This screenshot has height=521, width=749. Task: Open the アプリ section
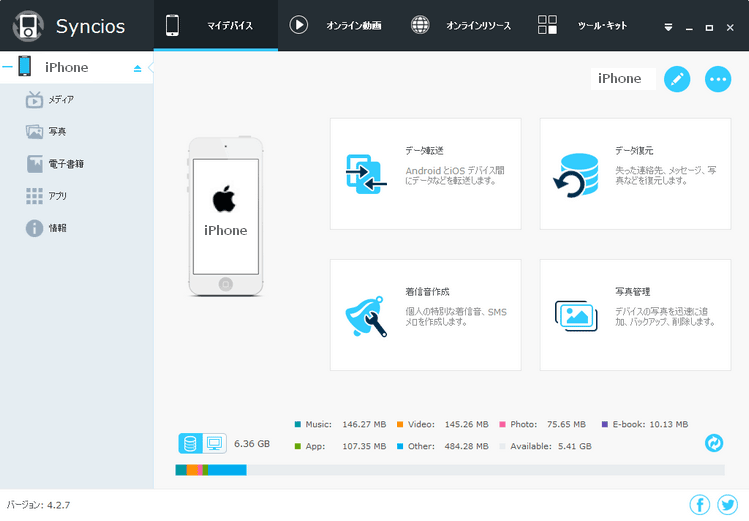pos(76,196)
